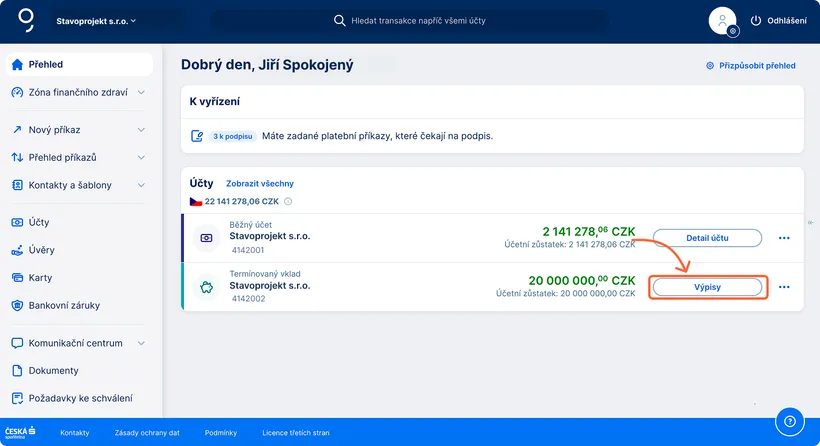Viewport: 820px width, 446px height.
Task: Click the 20 000 000,00 CZK balance
Action: pyautogui.click(x=582, y=281)
